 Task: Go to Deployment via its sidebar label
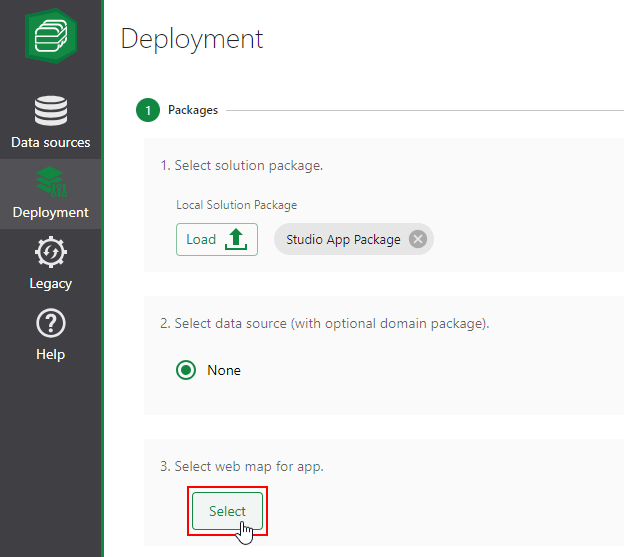(x=50, y=212)
